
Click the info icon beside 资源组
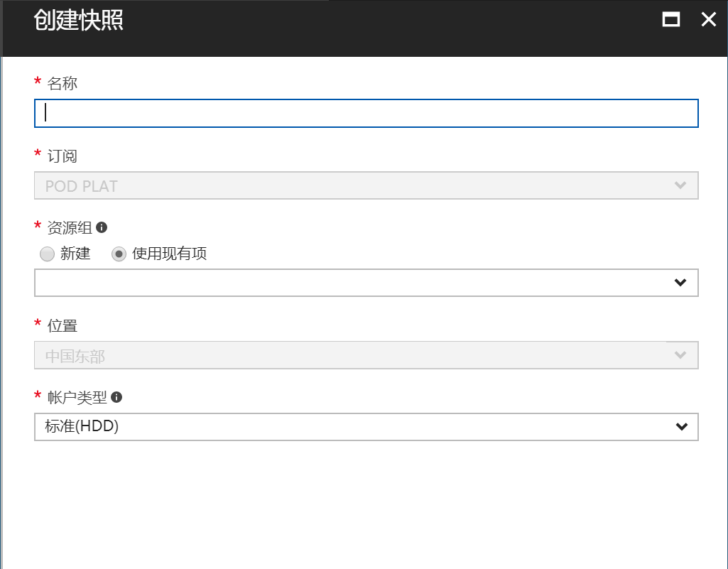click(x=102, y=227)
